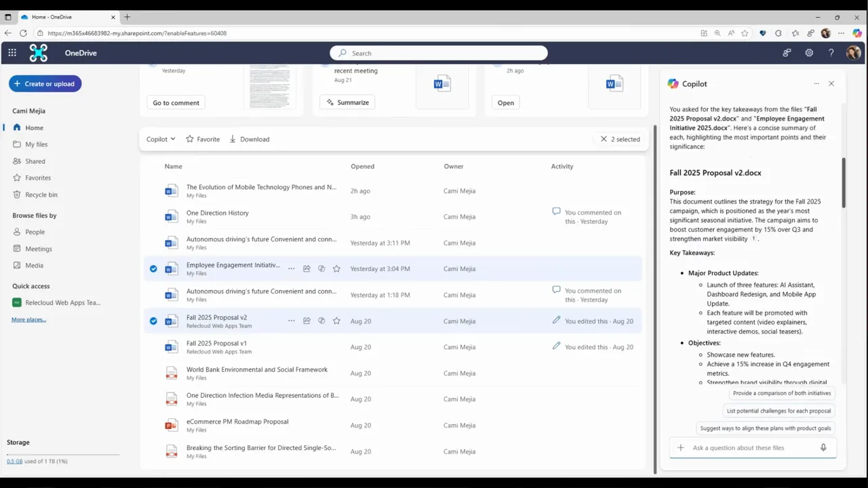This screenshot has width=868, height=488.
Task: Favorite the Employee Engagement Initiative star
Action: [336, 269]
